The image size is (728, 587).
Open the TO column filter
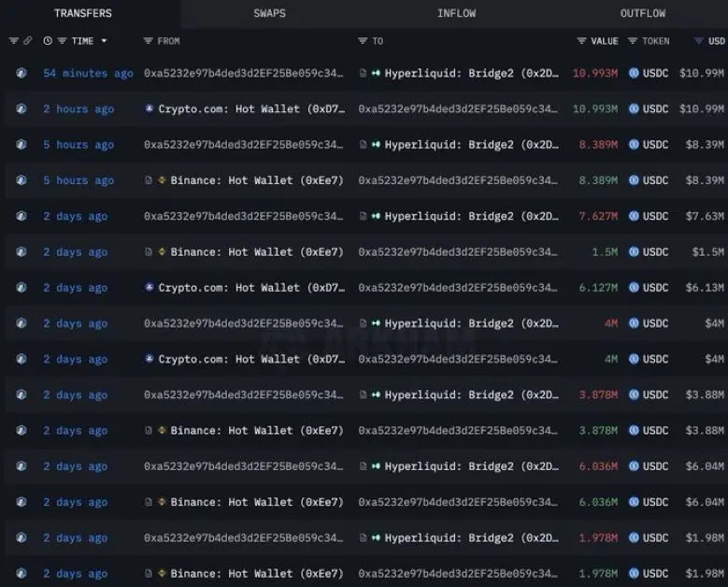(363, 41)
